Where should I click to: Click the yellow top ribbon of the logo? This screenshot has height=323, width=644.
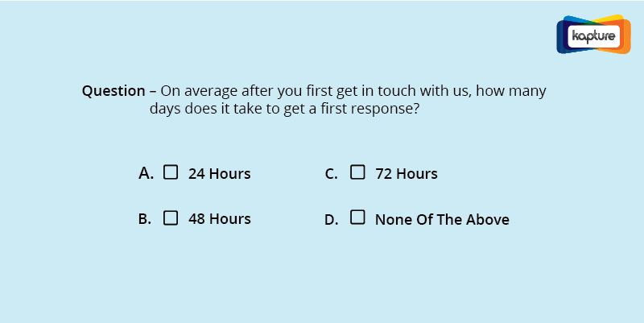(x=609, y=19)
